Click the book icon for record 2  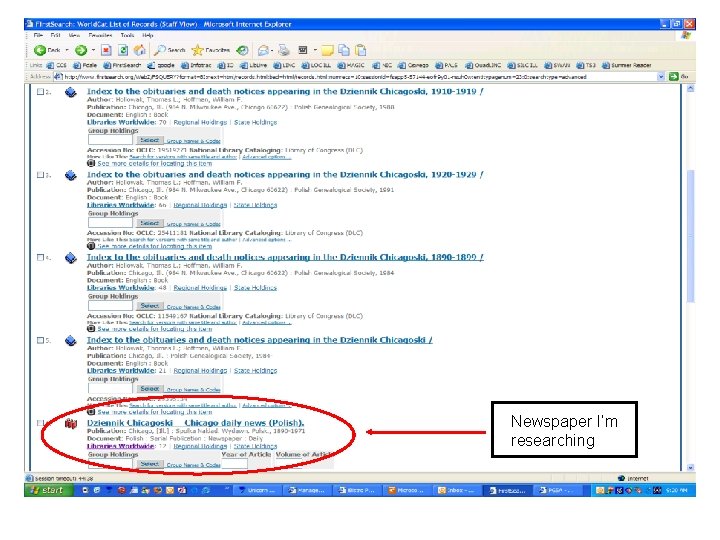point(71,92)
